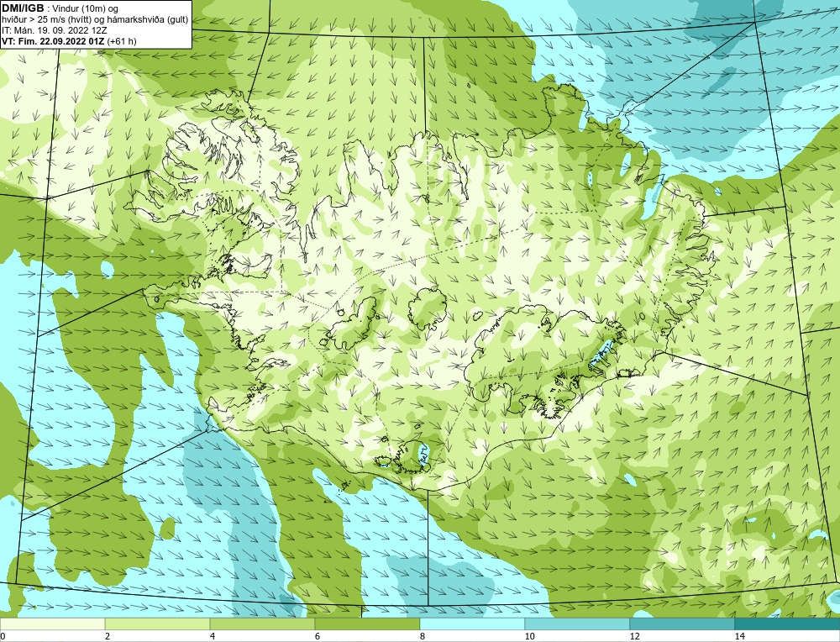Click the 4–6 m/s green legend swatch
The width and height of the screenshot is (840, 642).
[262, 624]
